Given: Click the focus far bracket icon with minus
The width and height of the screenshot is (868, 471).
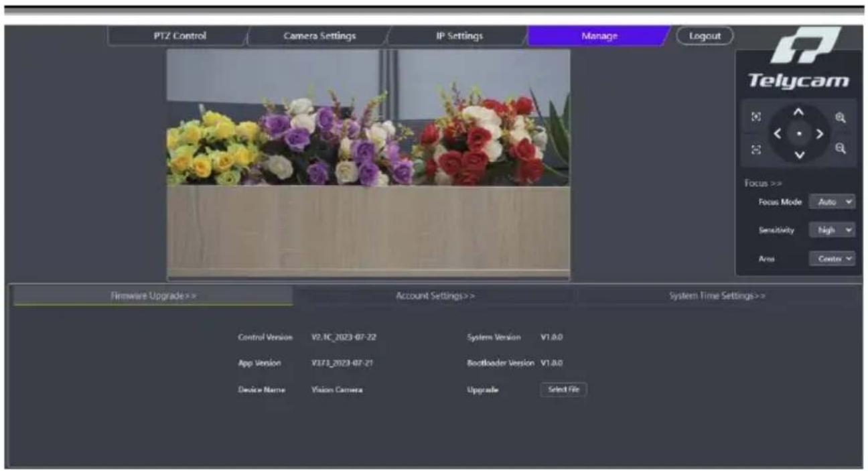Looking at the screenshot, I should tap(756, 150).
